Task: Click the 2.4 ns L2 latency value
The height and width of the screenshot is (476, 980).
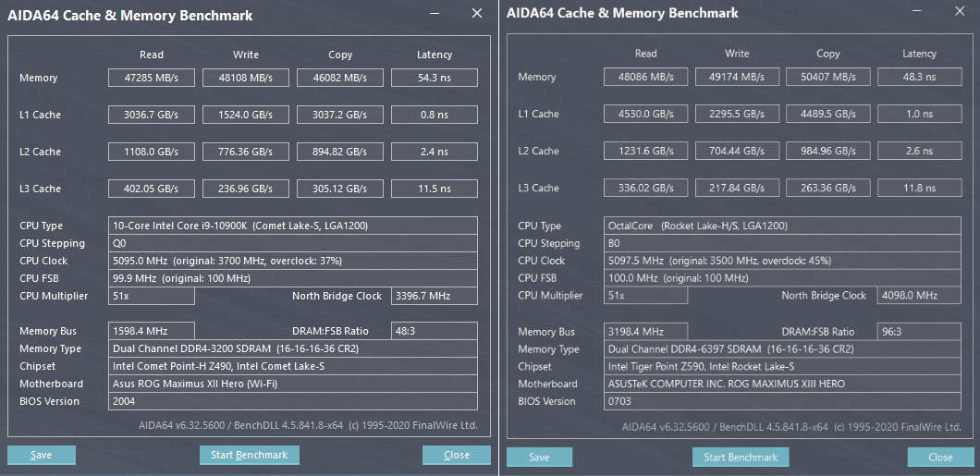Action: click(x=435, y=152)
